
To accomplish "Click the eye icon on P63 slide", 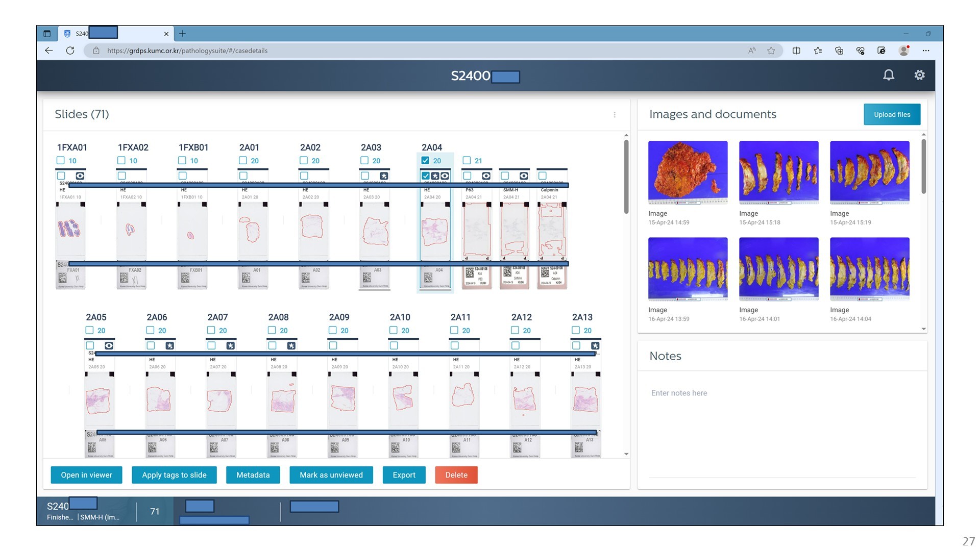I will coord(486,176).
